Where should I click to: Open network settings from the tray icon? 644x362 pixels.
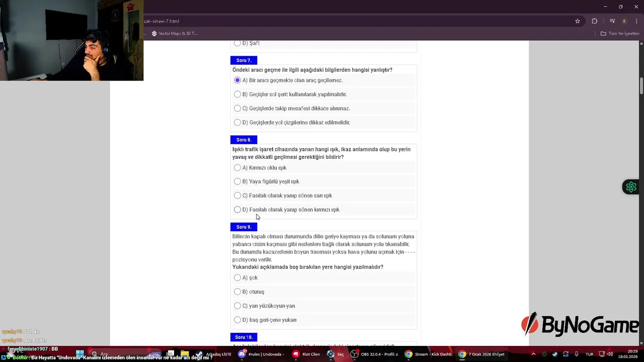602,354
